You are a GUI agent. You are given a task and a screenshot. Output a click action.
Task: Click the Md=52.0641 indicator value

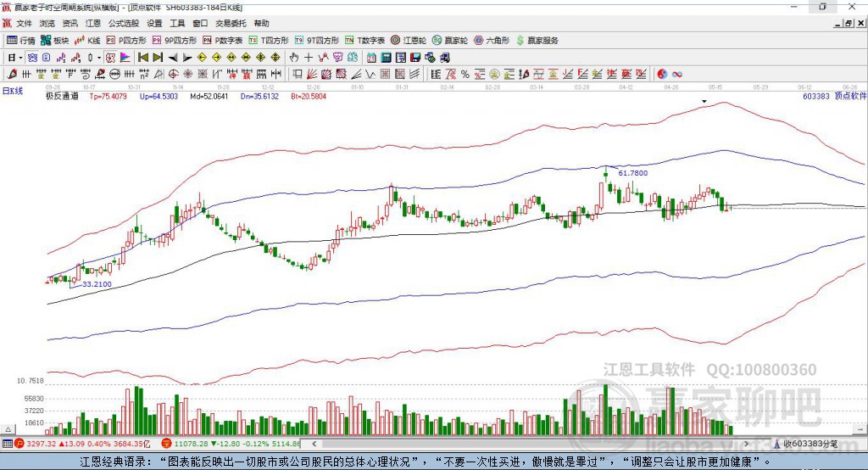[209, 96]
